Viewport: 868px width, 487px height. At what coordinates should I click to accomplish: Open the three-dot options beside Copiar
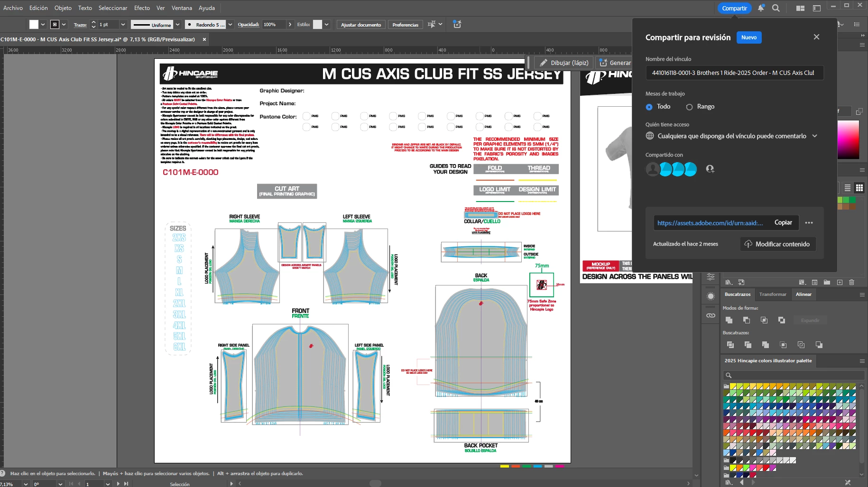[809, 222]
